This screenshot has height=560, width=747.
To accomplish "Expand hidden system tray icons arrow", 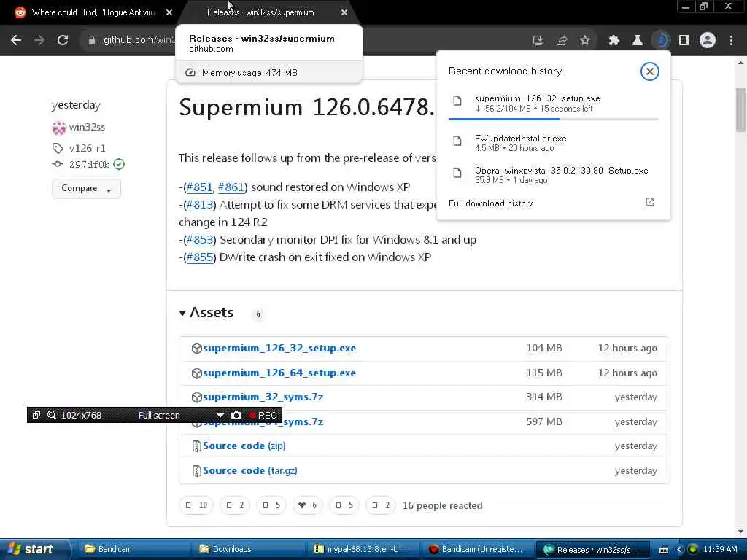I will (679, 550).
